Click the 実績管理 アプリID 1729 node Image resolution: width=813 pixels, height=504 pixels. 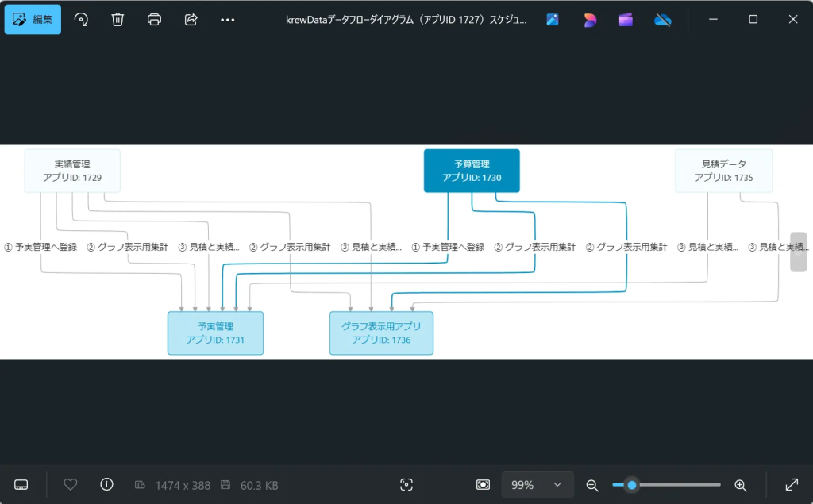coord(72,171)
